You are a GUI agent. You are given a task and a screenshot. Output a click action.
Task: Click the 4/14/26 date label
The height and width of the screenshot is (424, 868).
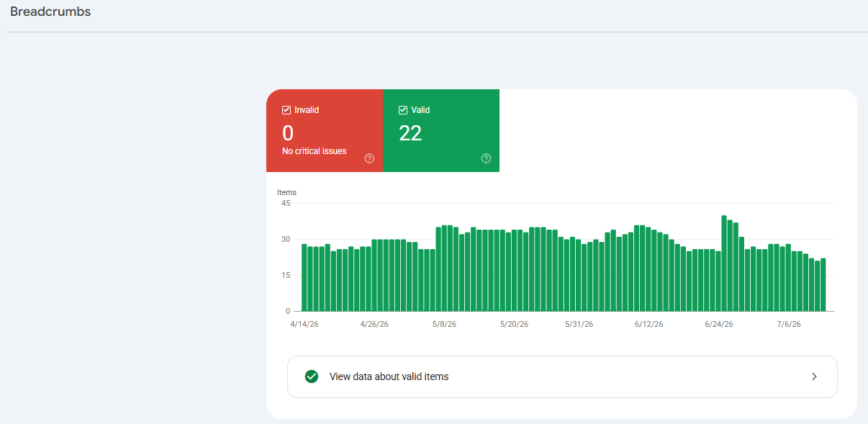pyautogui.click(x=304, y=324)
